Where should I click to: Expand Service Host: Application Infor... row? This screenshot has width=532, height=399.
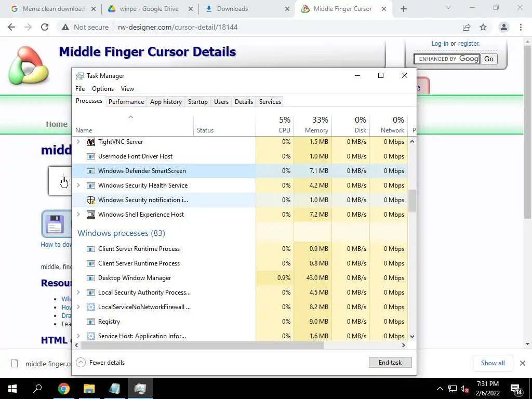point(78,336)
